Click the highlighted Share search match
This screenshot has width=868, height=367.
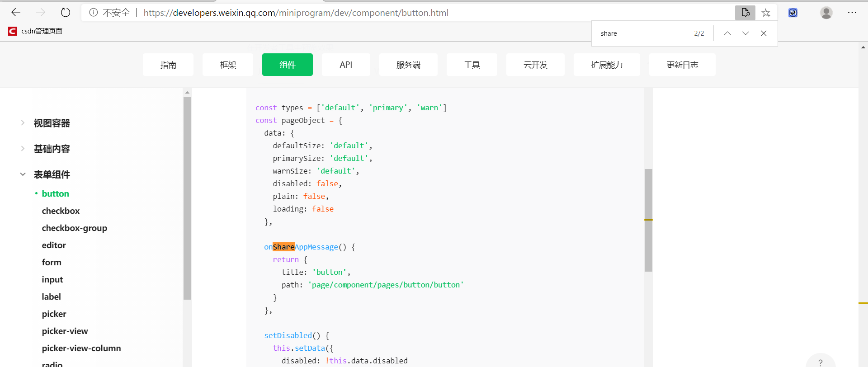coord(283,247)
